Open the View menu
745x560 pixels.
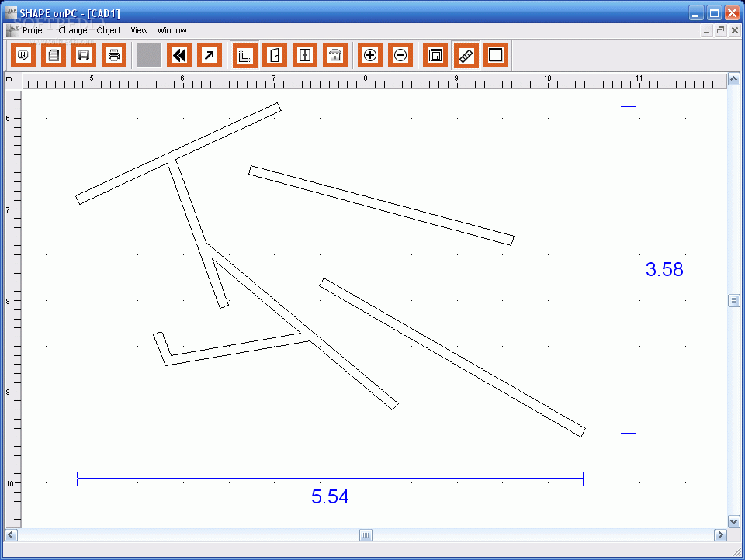tap(139, 30)
